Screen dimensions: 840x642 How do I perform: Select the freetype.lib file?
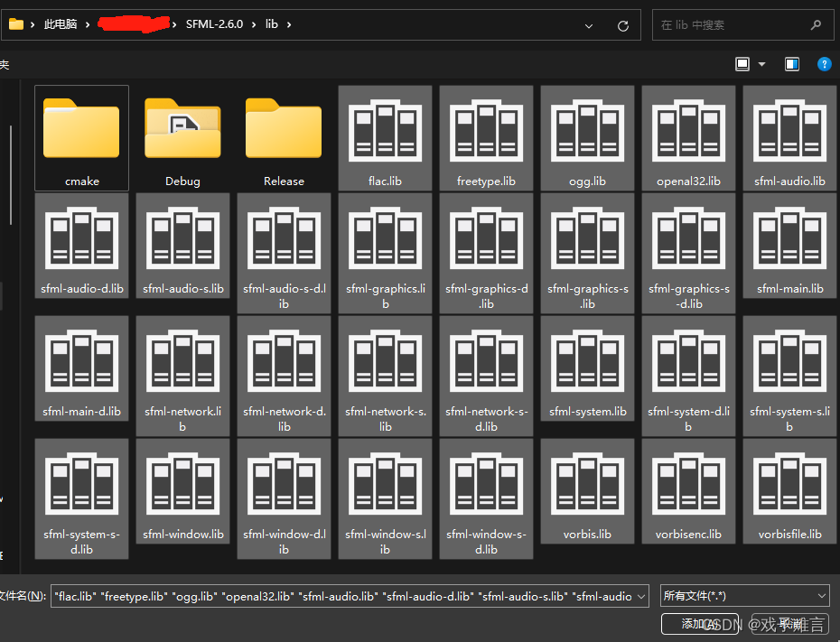[487, 138]
